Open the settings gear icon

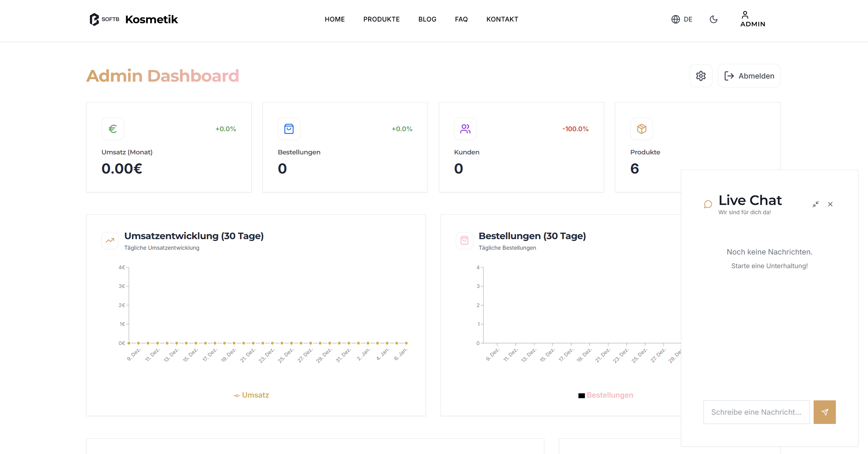(x=700, y=76)
